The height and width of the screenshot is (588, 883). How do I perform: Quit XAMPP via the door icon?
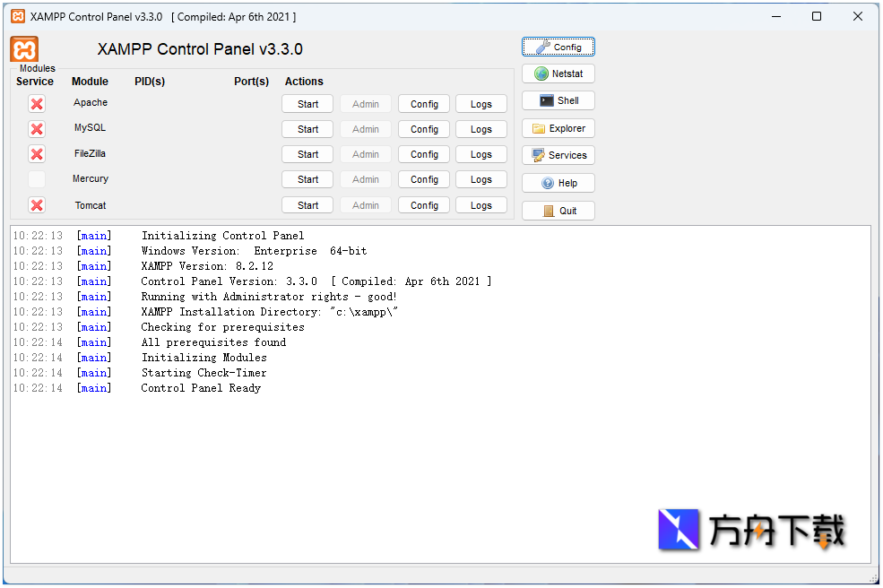558,211
